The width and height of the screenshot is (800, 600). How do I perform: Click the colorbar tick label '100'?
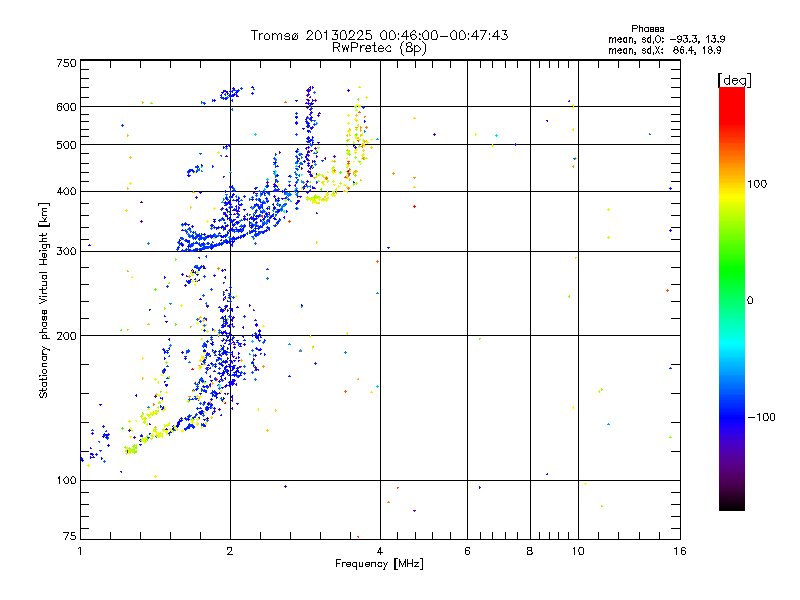click(x=757, y=184)
